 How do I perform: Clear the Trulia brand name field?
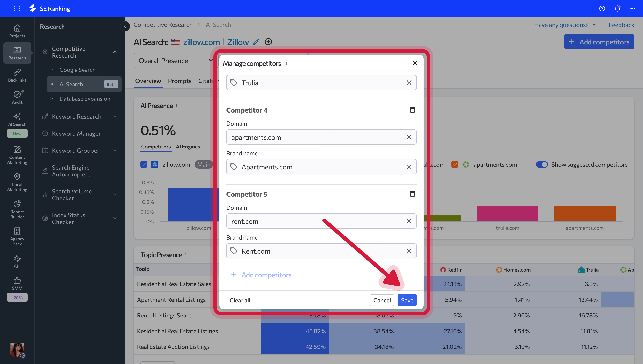[x=409, y=83]
